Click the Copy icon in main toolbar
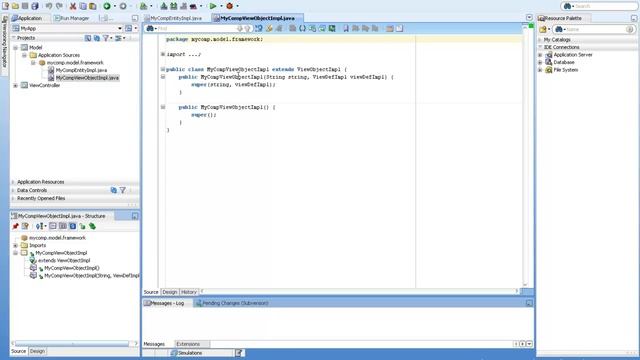The image size is (640, 360). (x=82, y=6)
